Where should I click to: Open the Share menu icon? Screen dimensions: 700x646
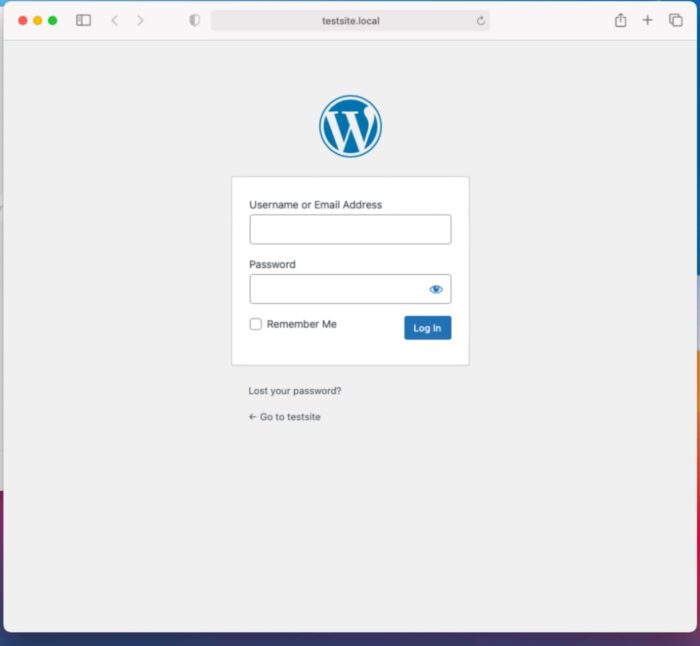click(x=620, y=20)
